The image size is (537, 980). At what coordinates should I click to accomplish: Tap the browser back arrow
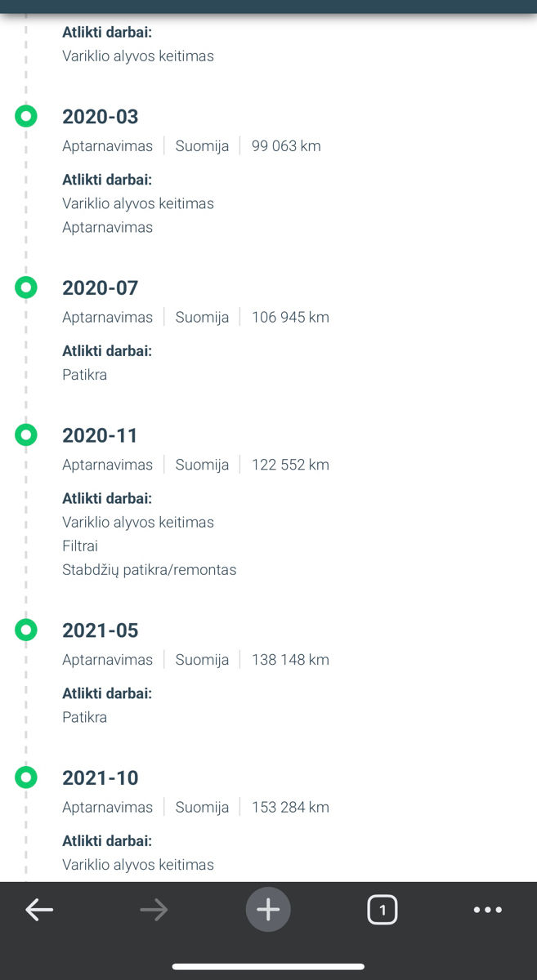point(39,910)
